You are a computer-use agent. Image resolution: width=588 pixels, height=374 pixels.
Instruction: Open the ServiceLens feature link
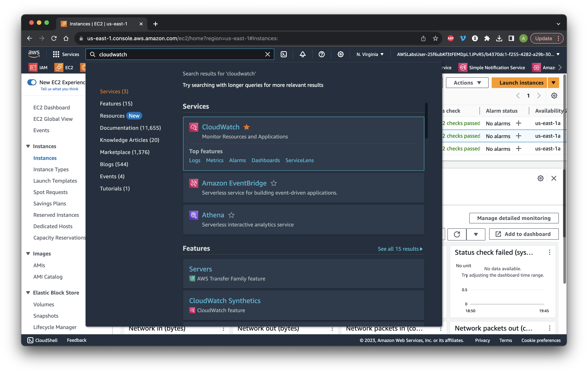300,160
